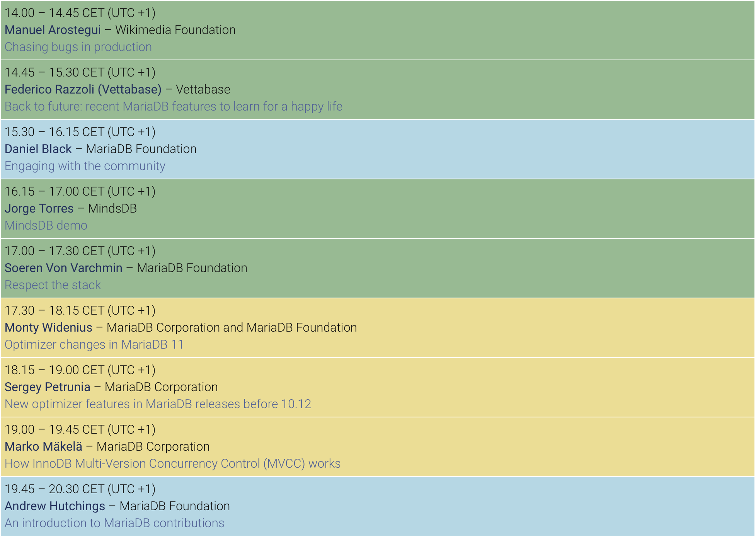
Task: Click 'Vettabase' affiliation after Federico Razzoli
Action: pos(203,90)
